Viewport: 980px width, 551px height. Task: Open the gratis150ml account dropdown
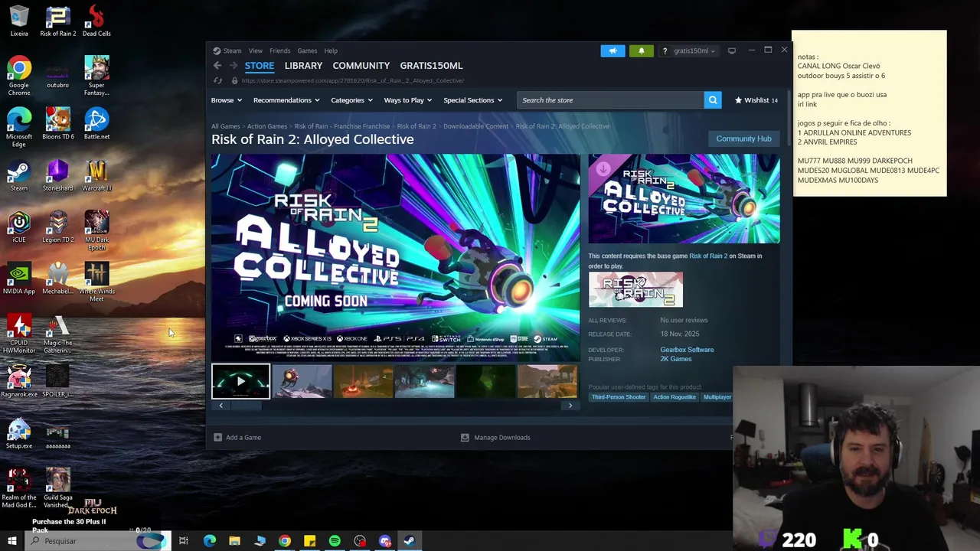694,51
